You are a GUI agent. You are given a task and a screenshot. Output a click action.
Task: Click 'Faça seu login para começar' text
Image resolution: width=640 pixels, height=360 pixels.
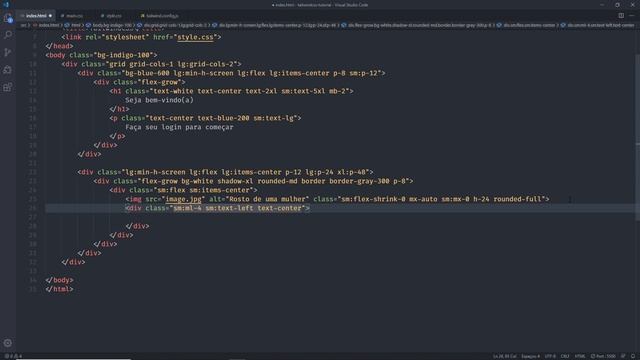click(179, 127)
